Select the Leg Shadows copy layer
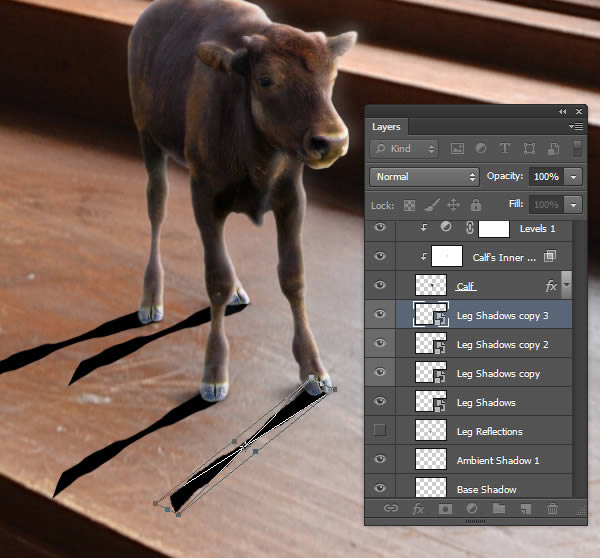The image size is (600, 558). tap(484, 372)
